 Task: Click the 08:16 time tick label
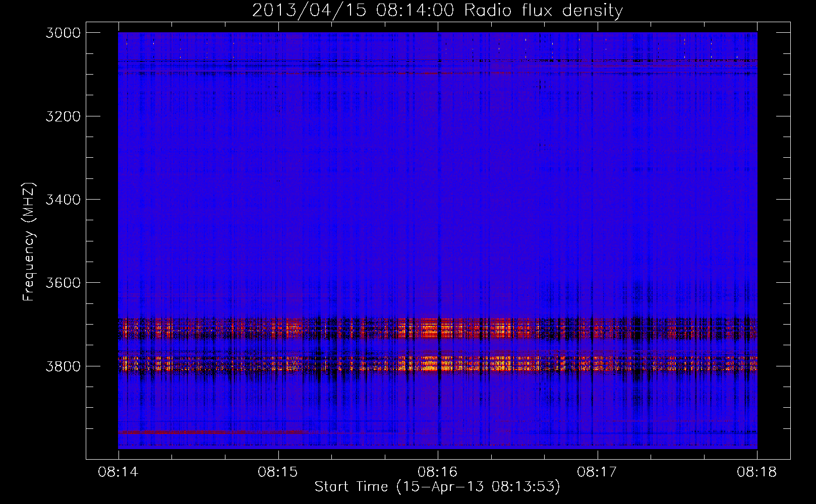pos(438,472)
